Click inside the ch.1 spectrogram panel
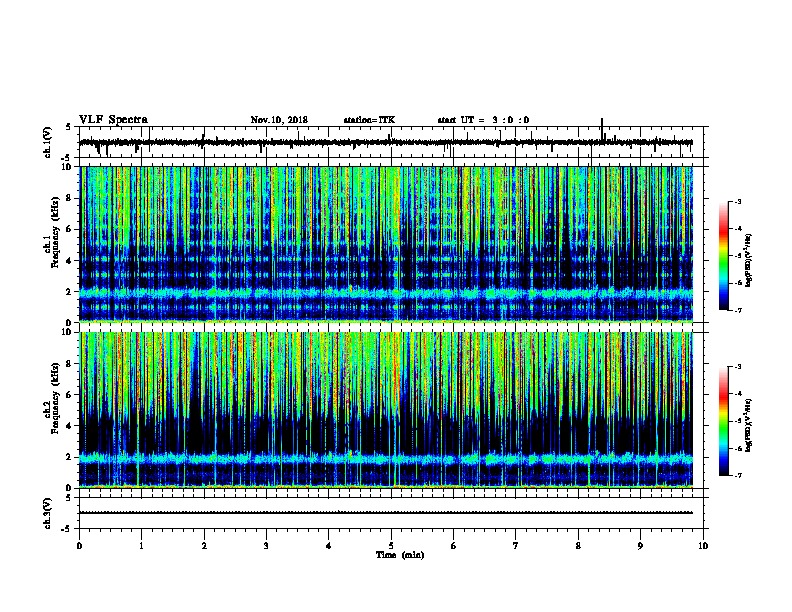 coord(386,244)
